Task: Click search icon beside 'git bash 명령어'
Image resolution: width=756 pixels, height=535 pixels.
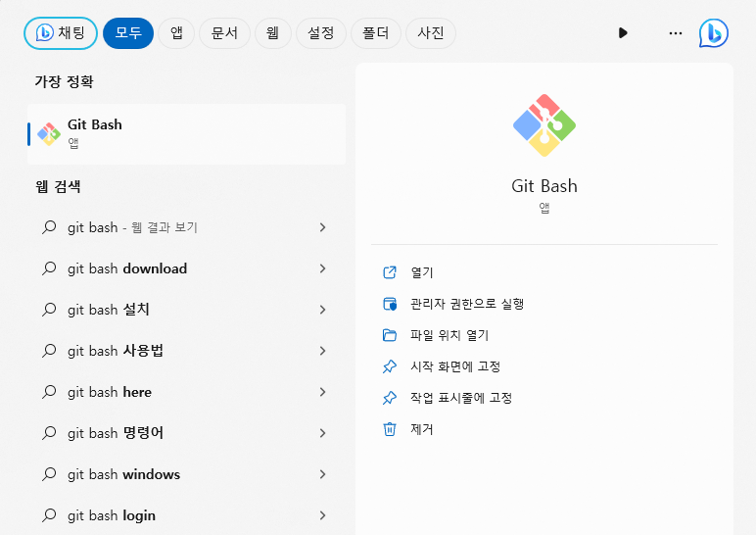Action: point(49,433)
